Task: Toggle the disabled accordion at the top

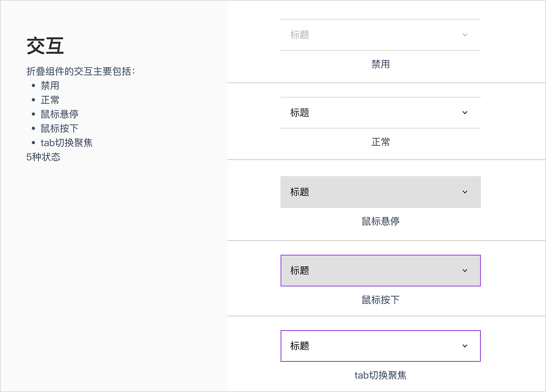Action: [380, 35]
